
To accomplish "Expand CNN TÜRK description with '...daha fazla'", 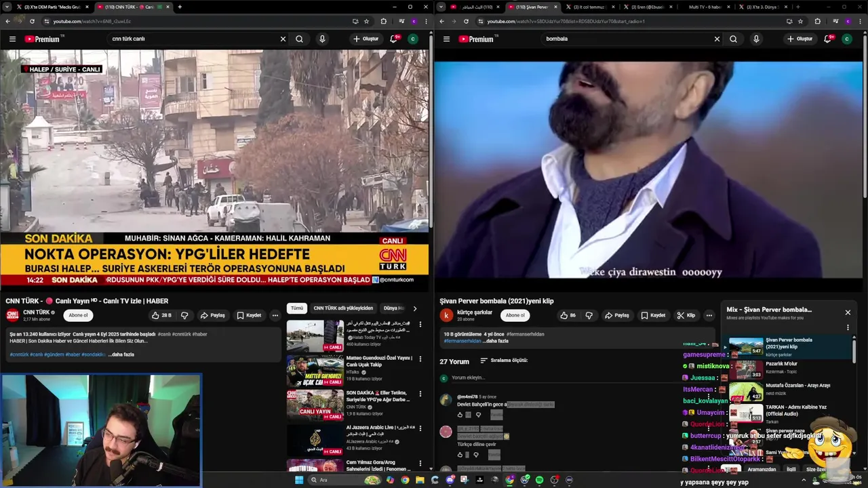I will coord(121,354).
